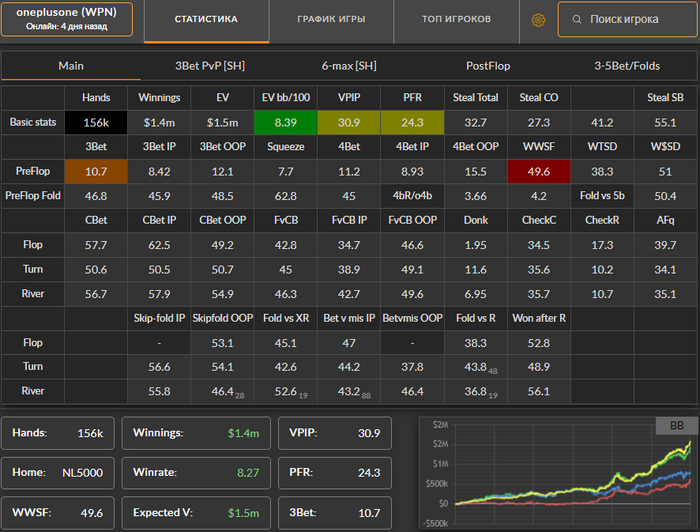
Task: Select the Main stats sub-tab
Action: click(71, 66)
